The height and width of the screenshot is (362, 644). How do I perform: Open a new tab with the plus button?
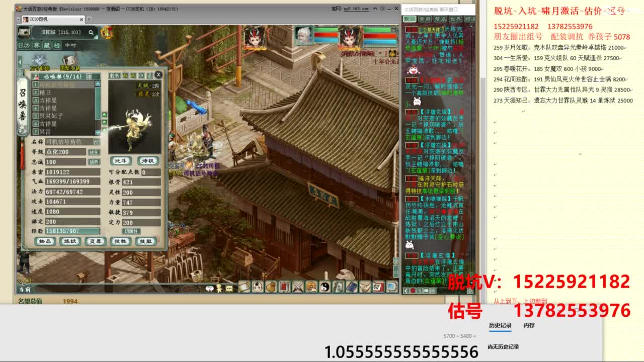pyautogui.click(x=89, y=19)
